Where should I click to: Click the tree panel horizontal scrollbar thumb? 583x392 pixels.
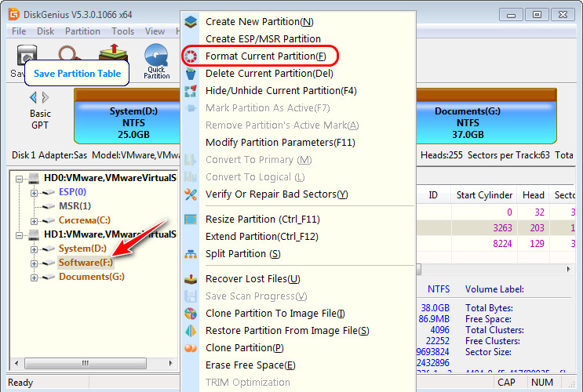coord(86,363)
